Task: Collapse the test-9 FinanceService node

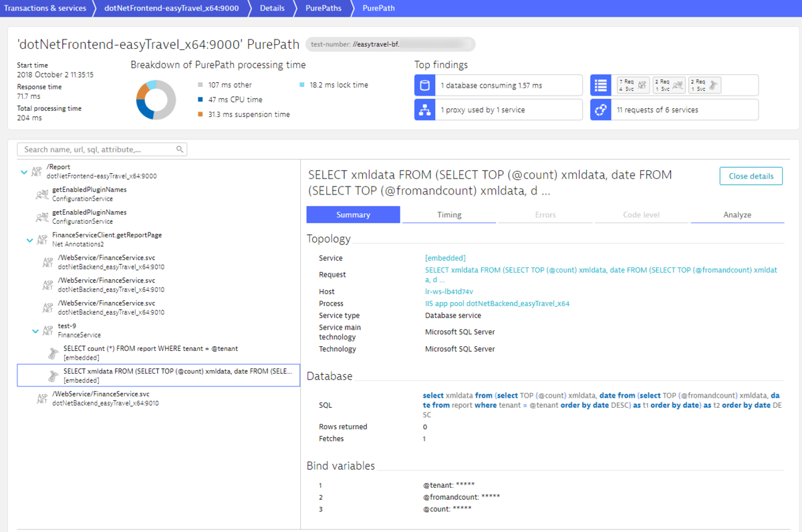Action: 35,331
